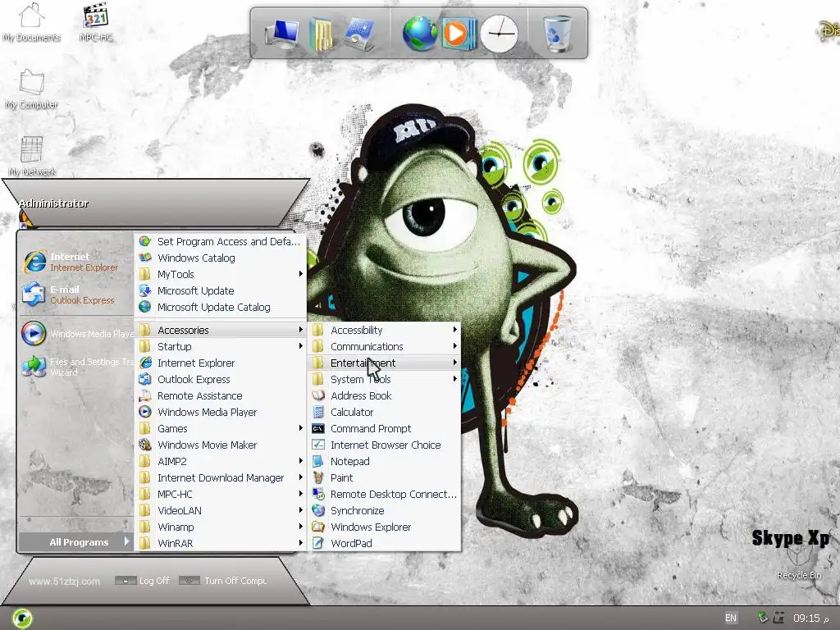Screen dimensions: 840x630
Task: Expand the Internet Download Manager submenu
Action: pyautogui.click(x=221, y=478)
